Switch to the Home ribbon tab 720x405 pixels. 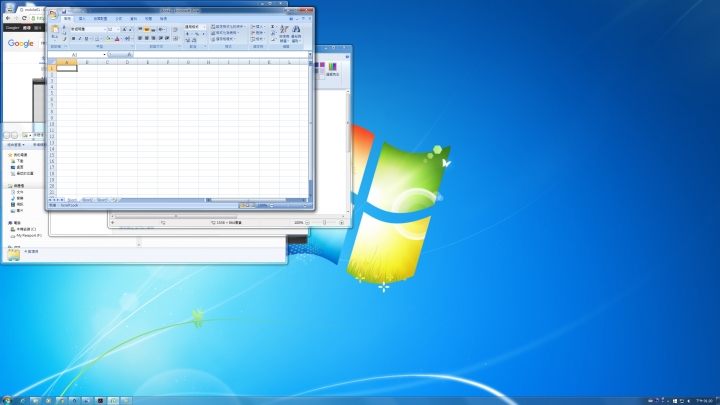(68, 18)
